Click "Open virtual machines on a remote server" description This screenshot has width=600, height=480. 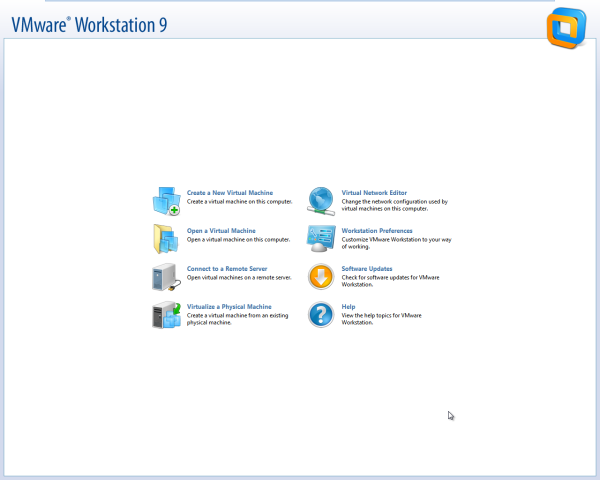click(x=238, y=277)
